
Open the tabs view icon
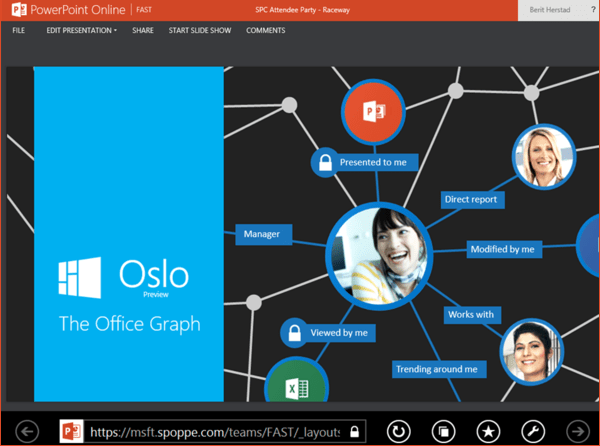(x=443, y=431)
